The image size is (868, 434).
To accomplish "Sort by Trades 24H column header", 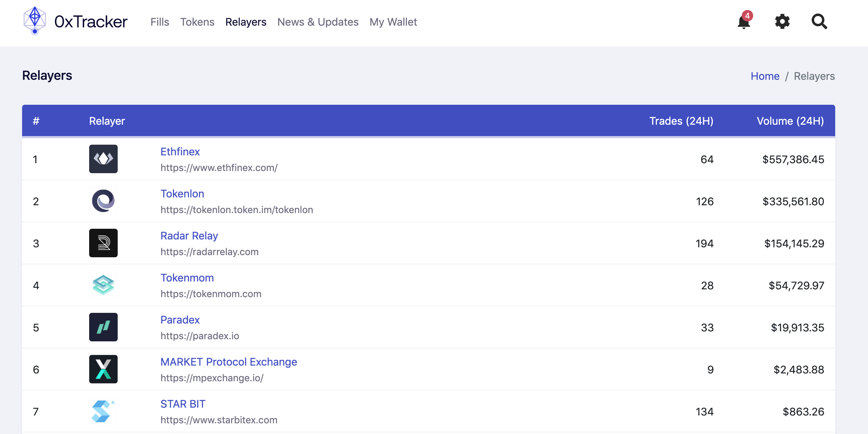I will pos(682,121).
